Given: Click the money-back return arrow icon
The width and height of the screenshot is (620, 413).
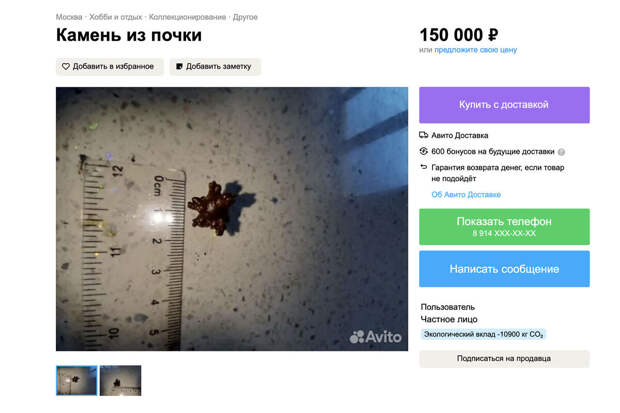Looking at the screenshot, I should [423, 167].
